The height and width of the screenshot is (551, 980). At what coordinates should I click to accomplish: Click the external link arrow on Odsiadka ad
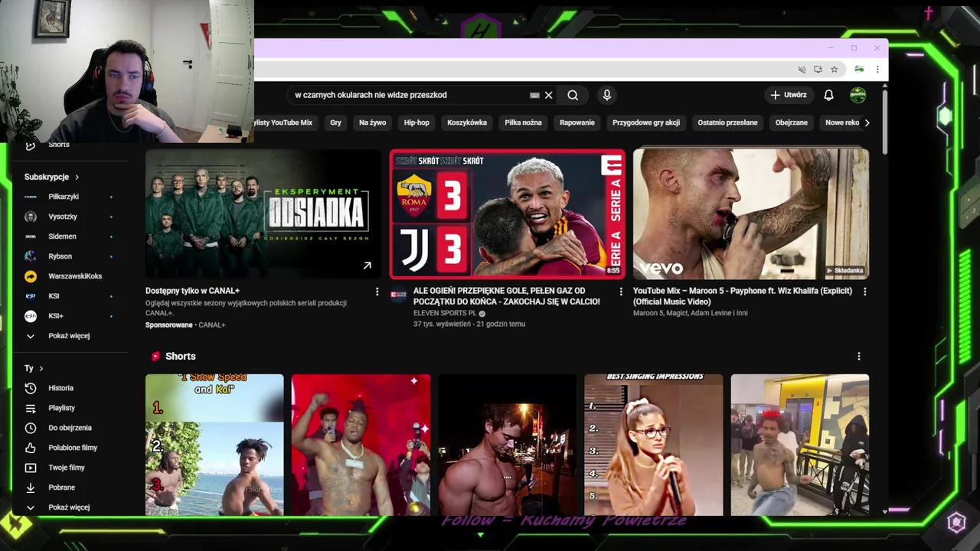tap(367, 266)
